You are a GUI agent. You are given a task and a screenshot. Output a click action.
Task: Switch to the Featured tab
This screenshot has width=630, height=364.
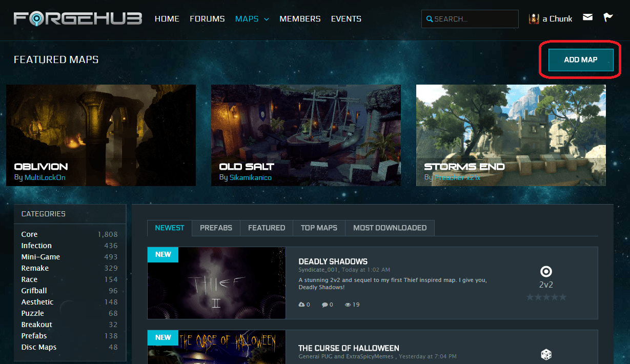coord(267,228)
